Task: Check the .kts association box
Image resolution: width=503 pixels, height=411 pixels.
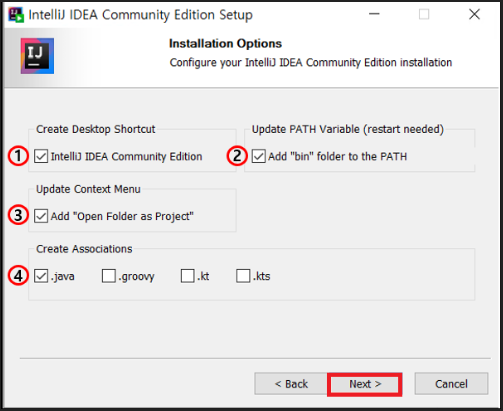Action: point(243,276)
